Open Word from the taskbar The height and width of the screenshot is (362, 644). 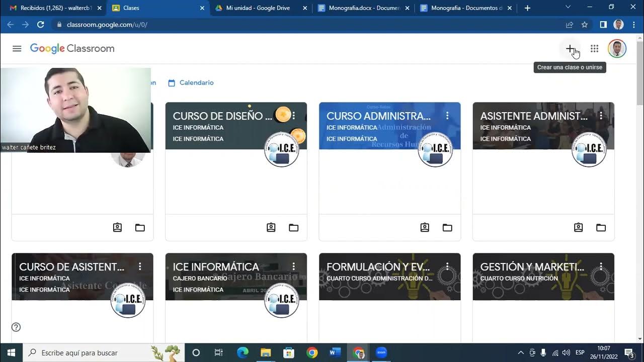point(335,352)
